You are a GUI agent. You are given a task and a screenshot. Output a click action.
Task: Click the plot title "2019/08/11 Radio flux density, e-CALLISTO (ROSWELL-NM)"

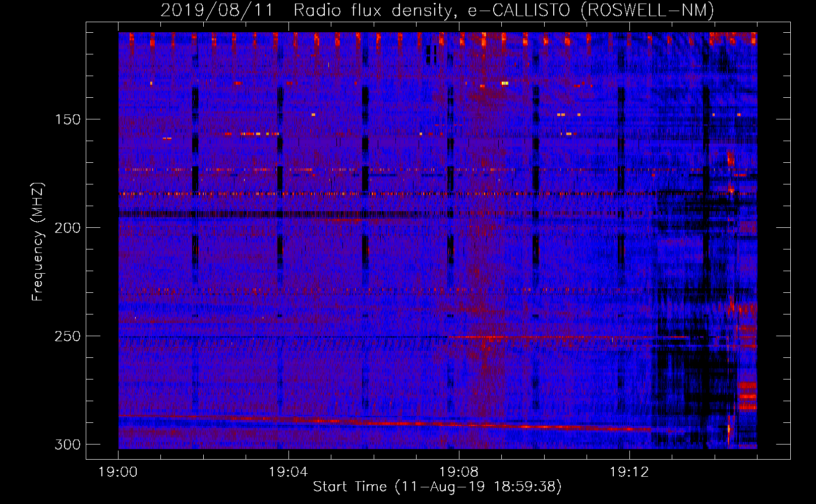click(x=437, y=10)
